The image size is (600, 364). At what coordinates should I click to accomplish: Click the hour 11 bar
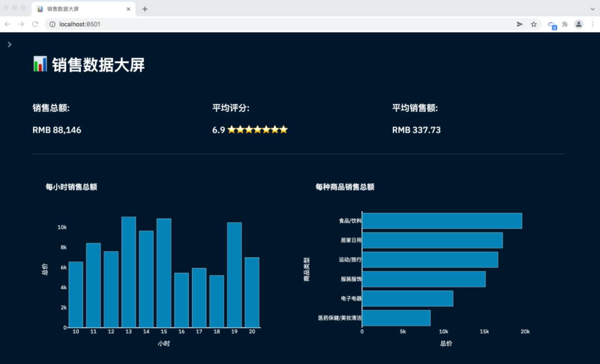93,285
